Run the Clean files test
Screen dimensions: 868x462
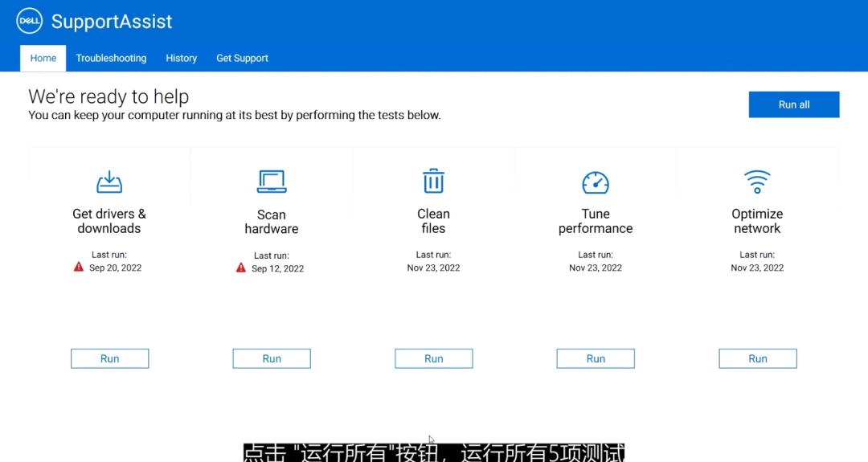pos(433,358)
